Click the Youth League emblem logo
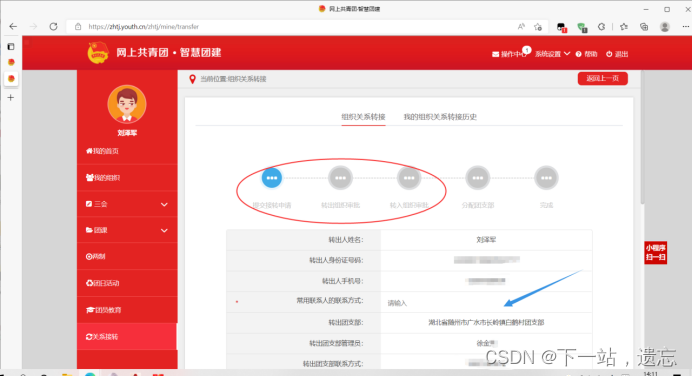This screenshot has height=376, width=692. (98, 53)
